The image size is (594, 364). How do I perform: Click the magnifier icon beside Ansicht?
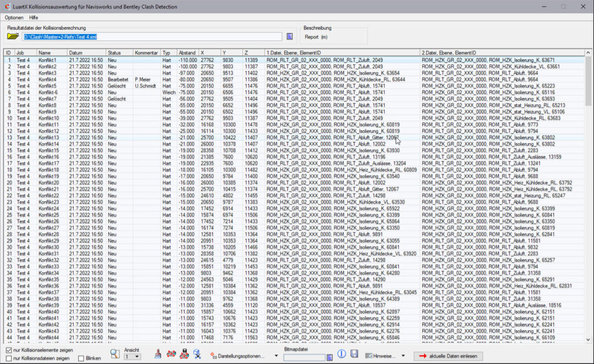[x=115, y=354]
